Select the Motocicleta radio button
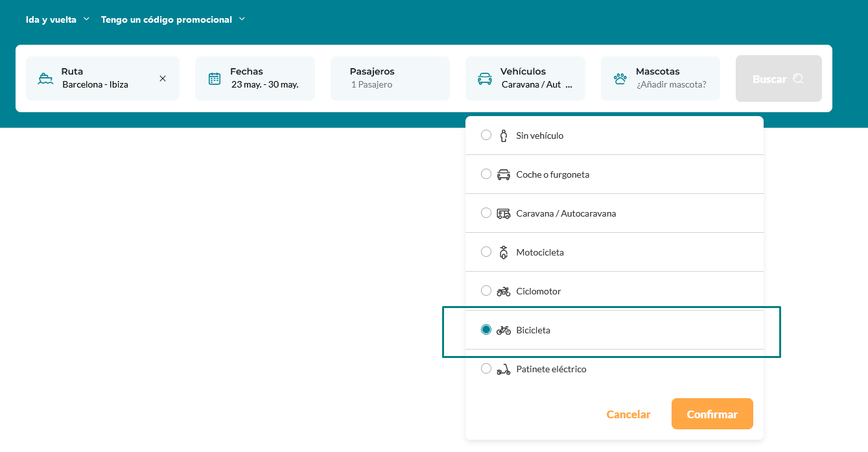 (486, 252)
